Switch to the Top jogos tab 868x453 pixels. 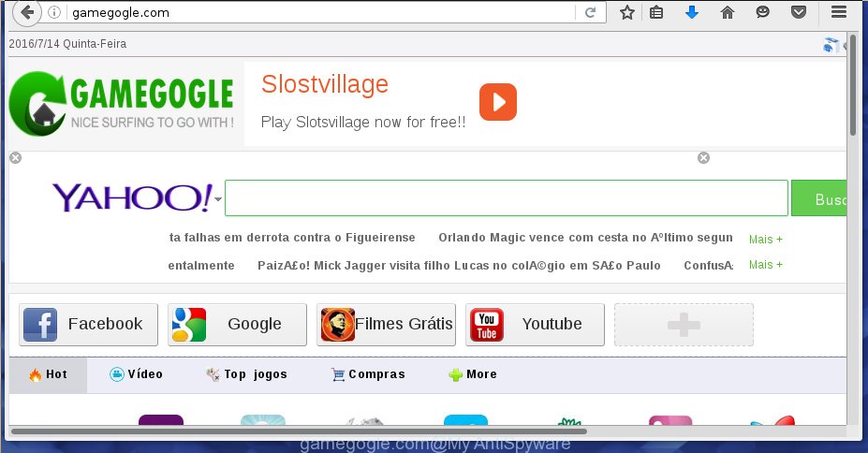246,374
